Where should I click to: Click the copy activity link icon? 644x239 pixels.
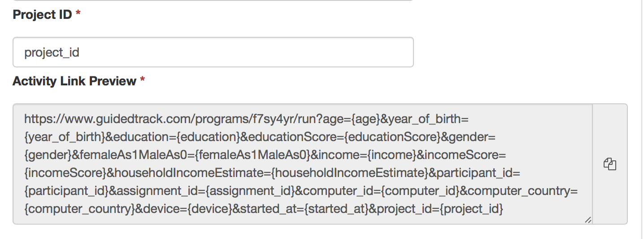610,164
